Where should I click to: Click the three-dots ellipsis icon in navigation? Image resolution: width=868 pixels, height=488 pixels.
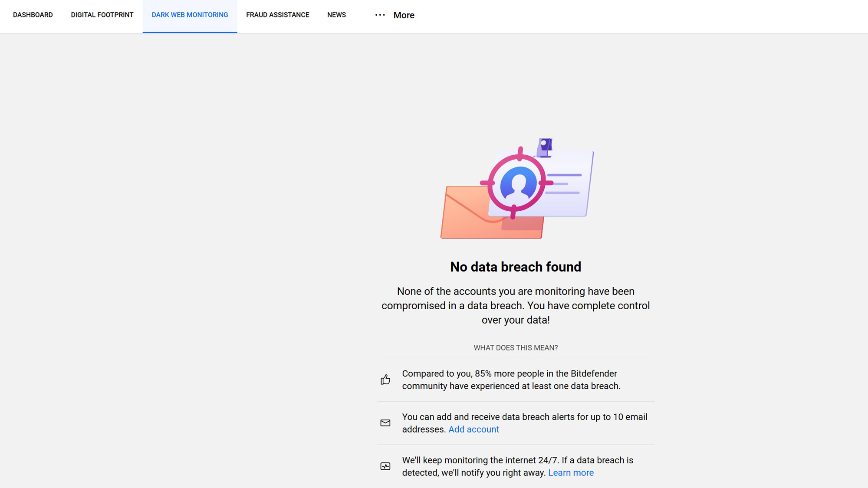click(x=380, y=15)
